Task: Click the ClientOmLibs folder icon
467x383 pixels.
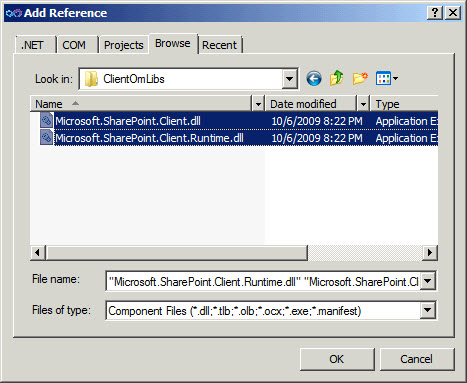Action: pos(91,79)
